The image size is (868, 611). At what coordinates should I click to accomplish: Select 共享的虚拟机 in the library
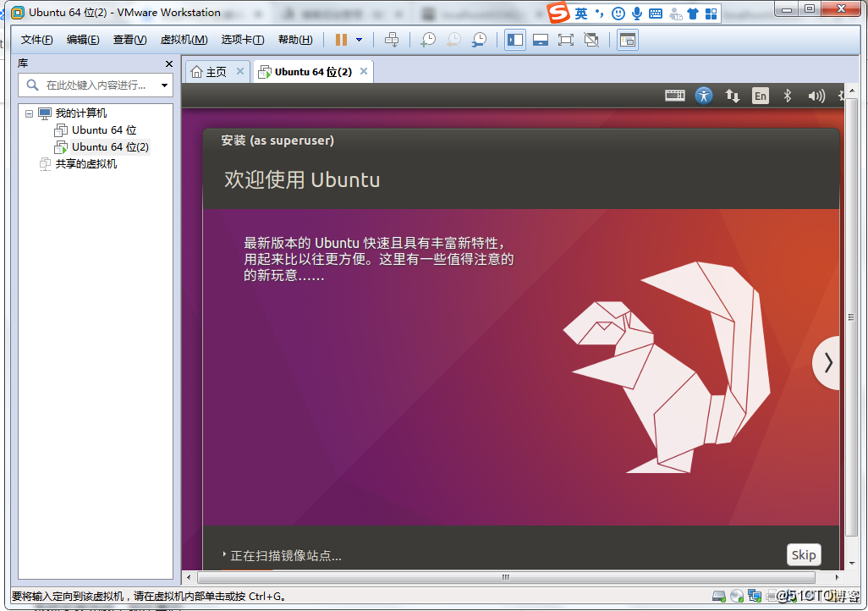pos(85,164)
